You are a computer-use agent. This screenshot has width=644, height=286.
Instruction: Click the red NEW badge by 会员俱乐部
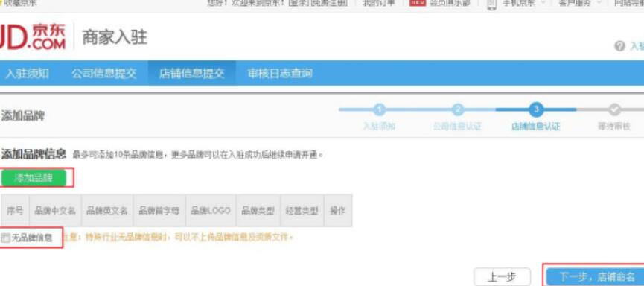418,3
